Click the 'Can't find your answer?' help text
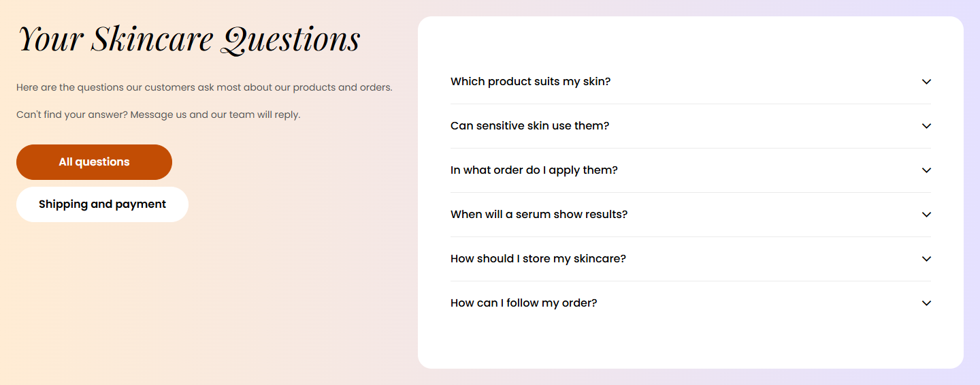The image size is (980, 385). point(71,114)
